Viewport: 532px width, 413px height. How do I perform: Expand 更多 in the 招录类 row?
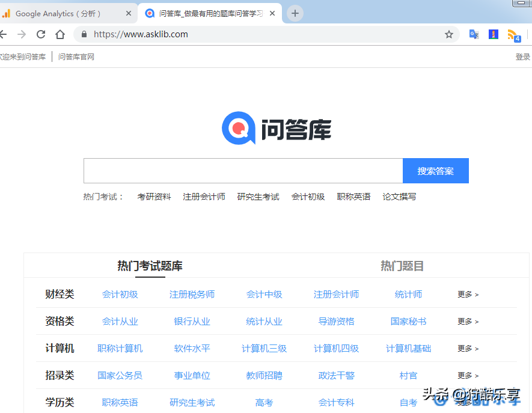click(x=468, y=376)
